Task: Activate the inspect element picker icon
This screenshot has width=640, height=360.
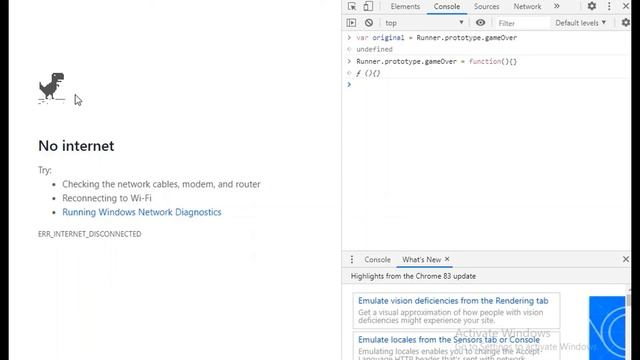Action: pos(352,6)
